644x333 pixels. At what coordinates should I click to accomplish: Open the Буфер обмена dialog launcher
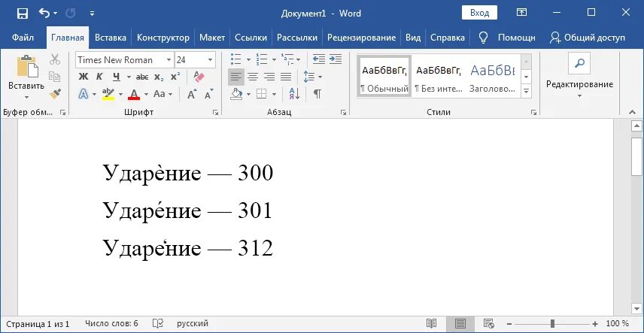(63, 112)
